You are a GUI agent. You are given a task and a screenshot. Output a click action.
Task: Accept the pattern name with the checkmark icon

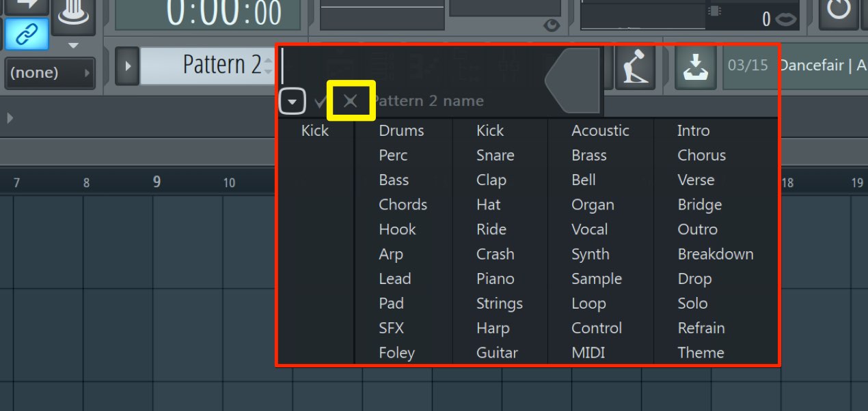click(319, 102)
